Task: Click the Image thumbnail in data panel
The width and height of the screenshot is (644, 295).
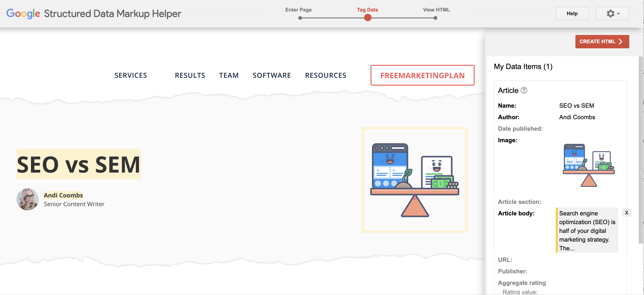Action: (x=589, y=165)
